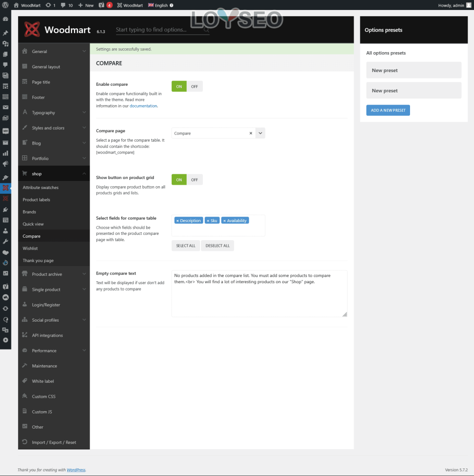
Task: Click the magnifier icon in options search
Action: point(206,29)
